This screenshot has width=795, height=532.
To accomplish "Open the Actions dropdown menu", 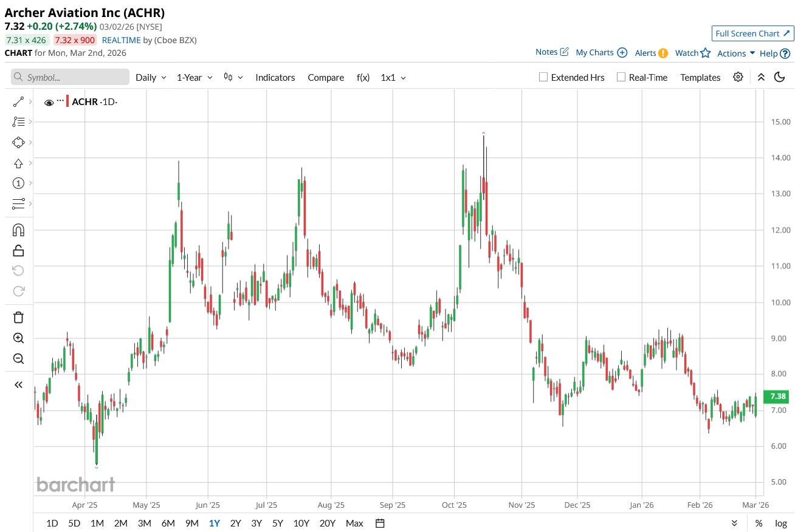I will tap(736, 53).
